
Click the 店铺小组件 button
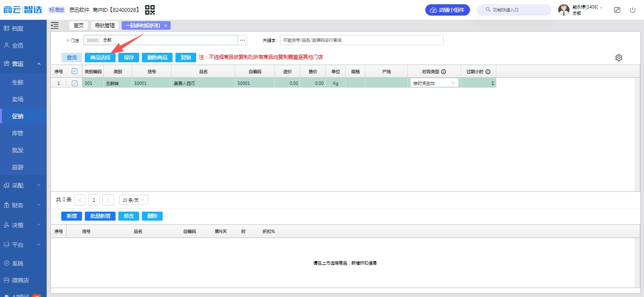[447, 10]
